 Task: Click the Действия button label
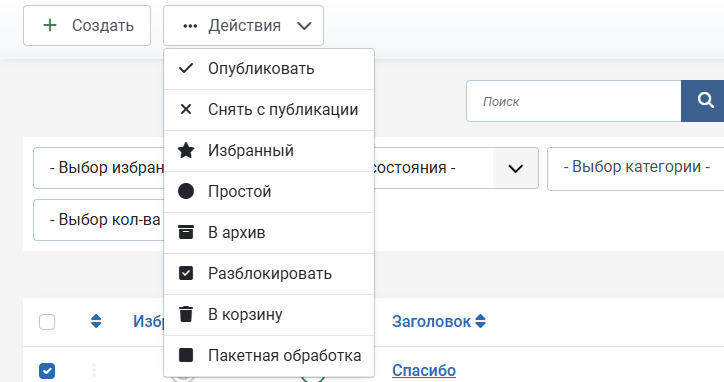[244, 25]
